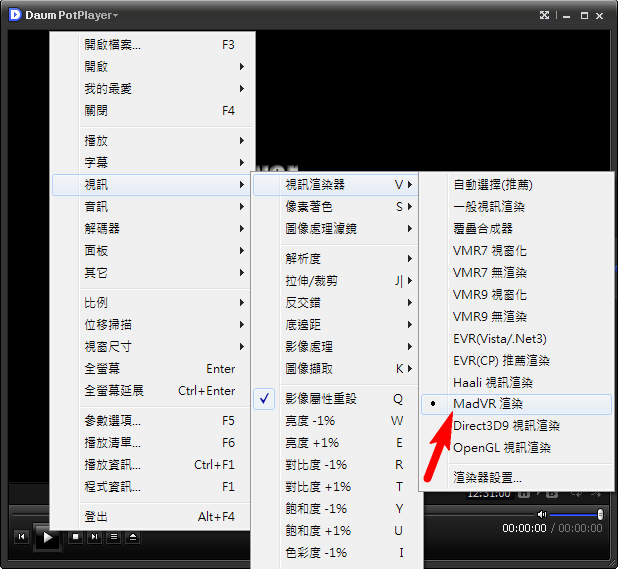This screenshot has height=569, width=618.
Task: Expand the 解碼器 submenu
Action: [151, 229]
